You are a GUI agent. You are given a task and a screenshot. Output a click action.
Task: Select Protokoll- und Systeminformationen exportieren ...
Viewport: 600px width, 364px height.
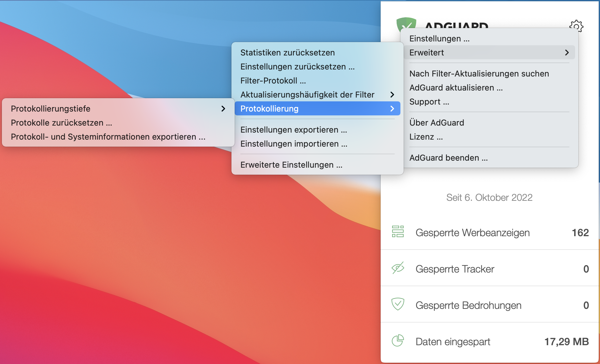[118, 137]
